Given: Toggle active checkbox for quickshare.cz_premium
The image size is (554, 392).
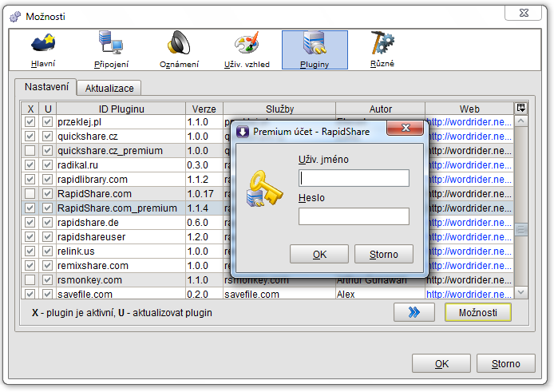Looking at the screenshot, I should pos(30,151).
